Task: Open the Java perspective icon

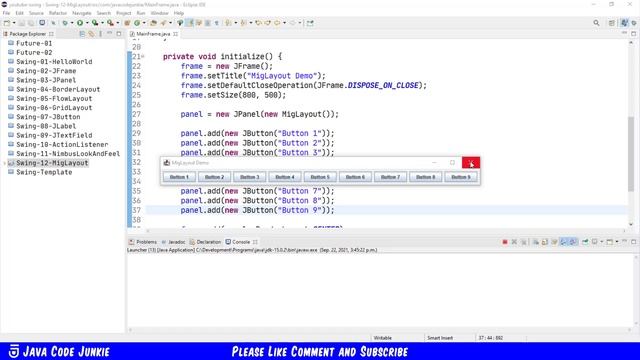Action: coord(624,23)
